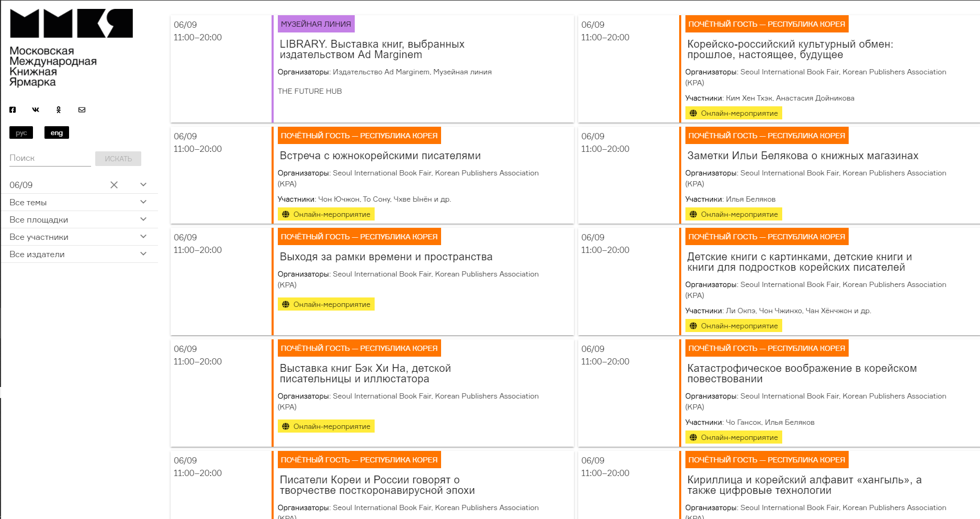Open the Все темы dropdown

80,202
